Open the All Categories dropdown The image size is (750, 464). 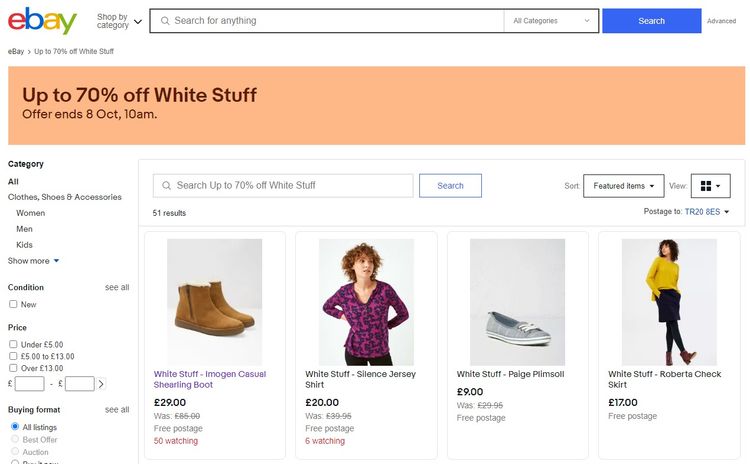pyautogui.click(x=551, y=21)
